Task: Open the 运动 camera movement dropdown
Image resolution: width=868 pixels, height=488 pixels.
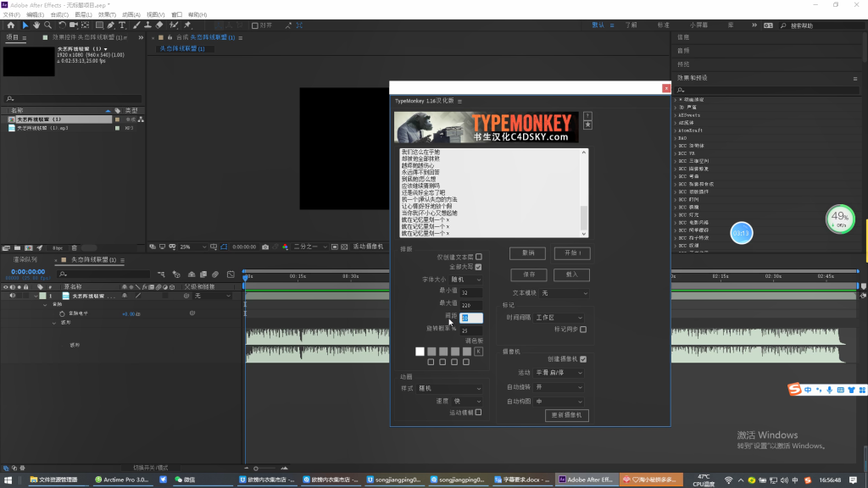Action: pos(559,373)
